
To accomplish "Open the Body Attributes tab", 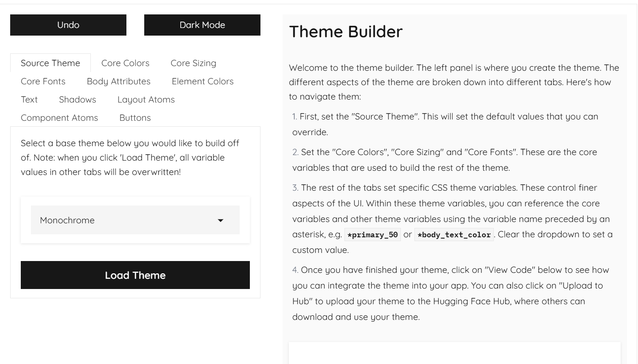I will pyautogui.click(x=118, y=81).
